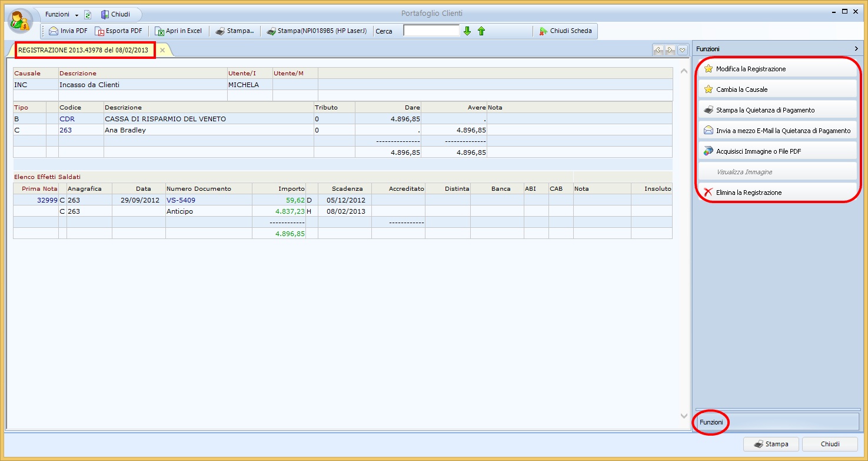
Task: Click Chiudi Scheda in the toolbar
Action: pos(565,31)
